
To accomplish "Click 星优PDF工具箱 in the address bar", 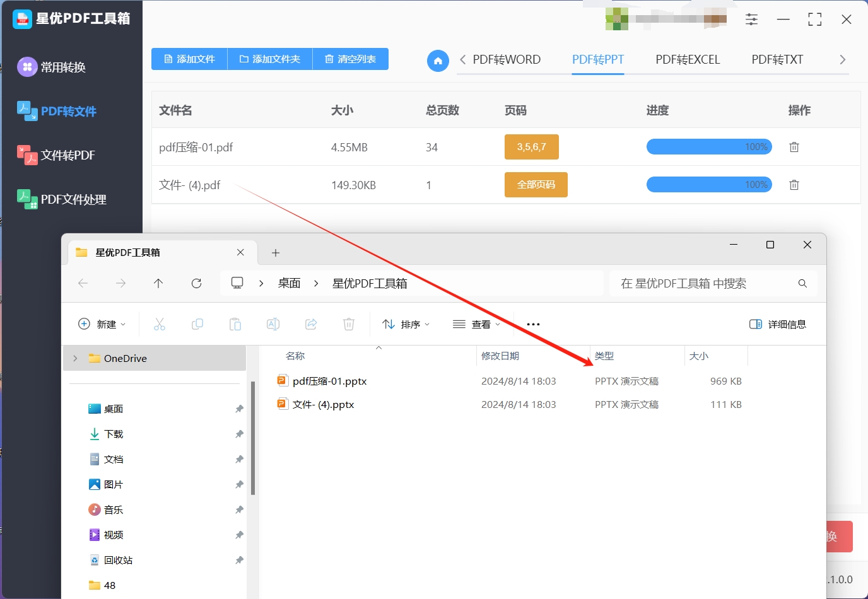I will pos(370,283).
